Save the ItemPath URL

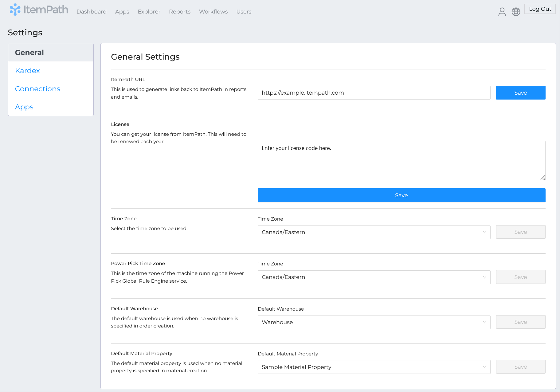point(521,93)
